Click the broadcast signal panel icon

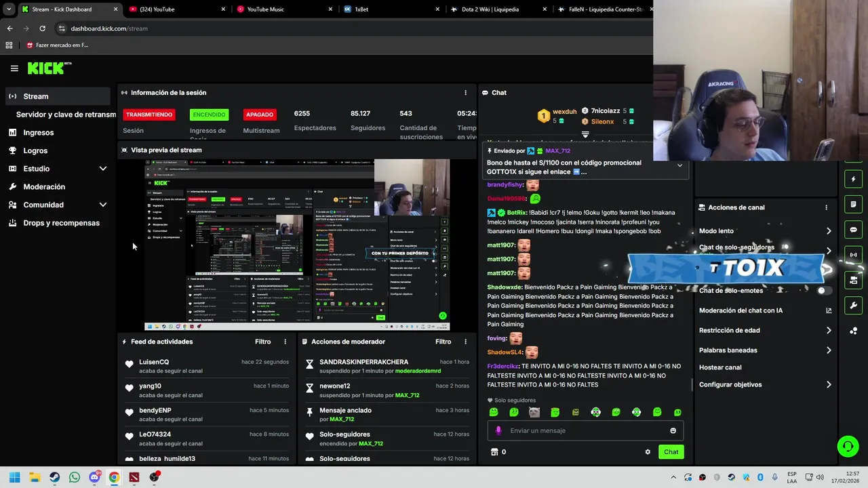point(853,255)
